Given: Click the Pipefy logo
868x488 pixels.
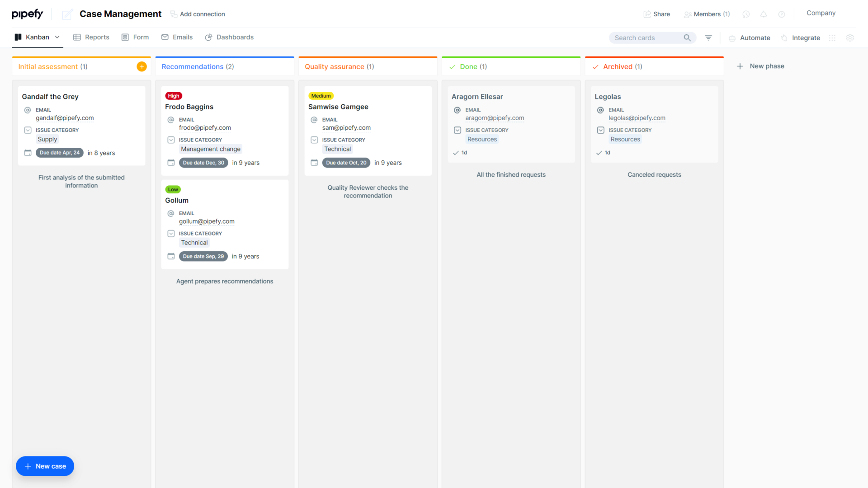Looking at the screenshot, I should (27, 14).
